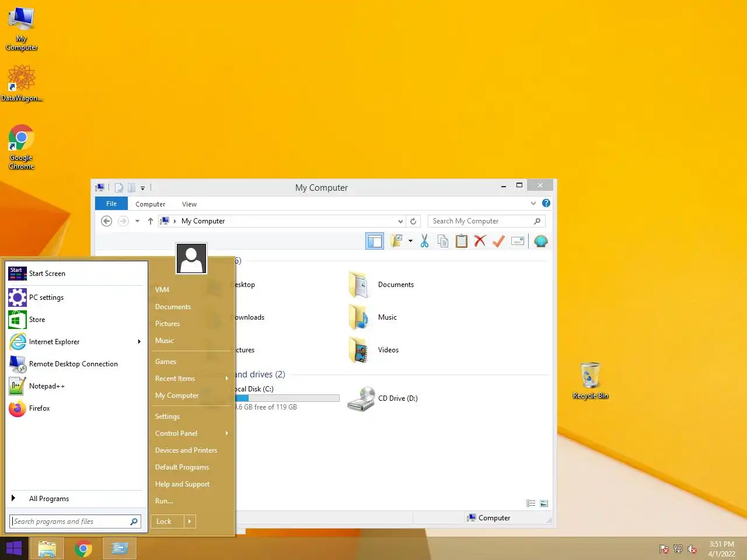Expand the address bar history dropdown
Viewport: 747px width, 560px height.
click(400, 221)
